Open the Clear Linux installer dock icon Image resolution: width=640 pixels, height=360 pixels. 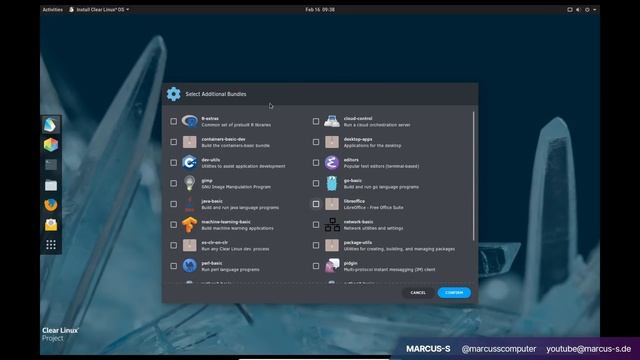[51, 125]
